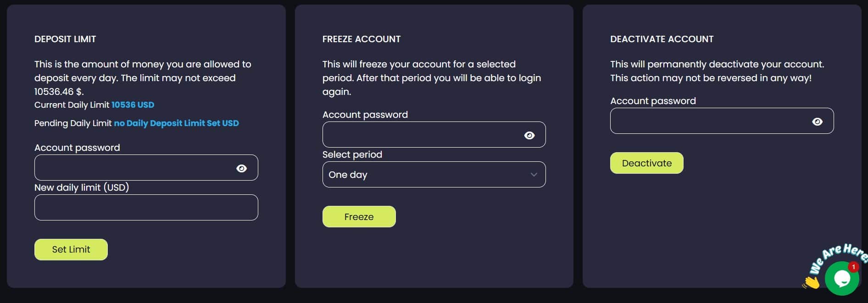Click the DEPOSIT LIMIT heading
Viewport: 868px width, 303px height.
[x=65, y=39]
